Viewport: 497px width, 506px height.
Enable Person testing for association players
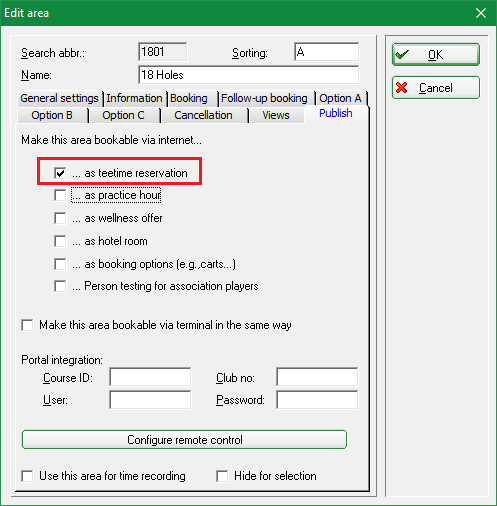click(60, 286)
